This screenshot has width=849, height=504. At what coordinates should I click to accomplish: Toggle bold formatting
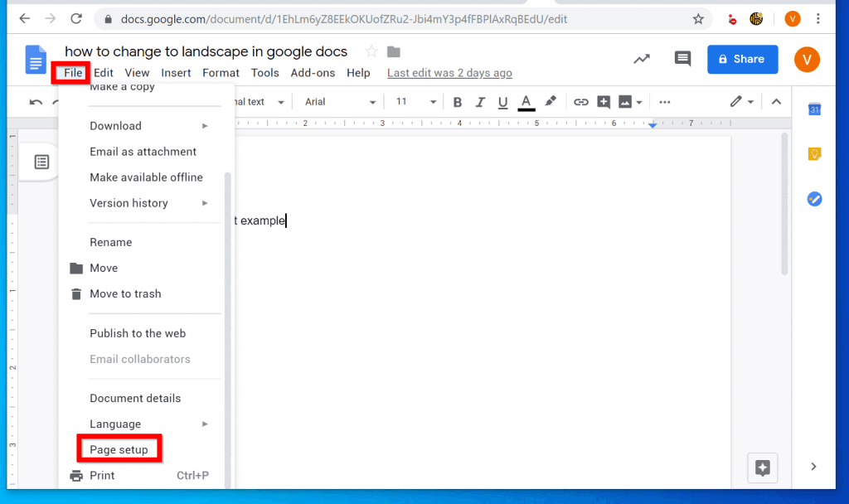[x=457, y=102]
